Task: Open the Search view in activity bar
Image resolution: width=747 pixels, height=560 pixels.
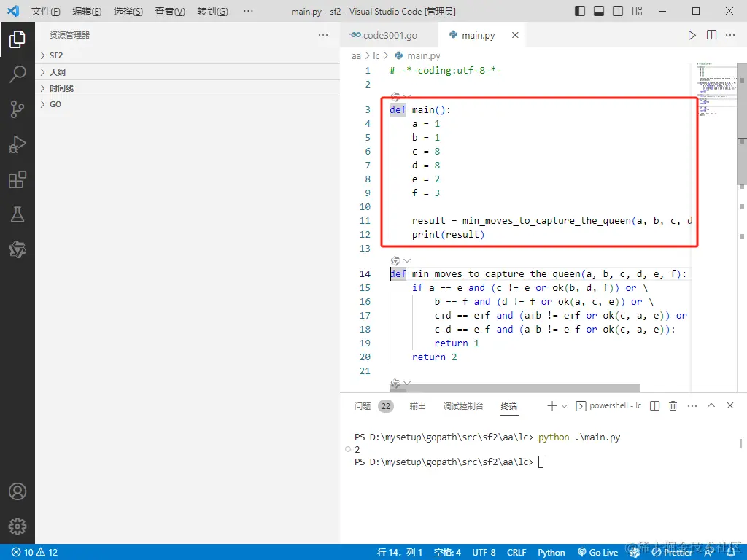Action: tap(18, 74)
